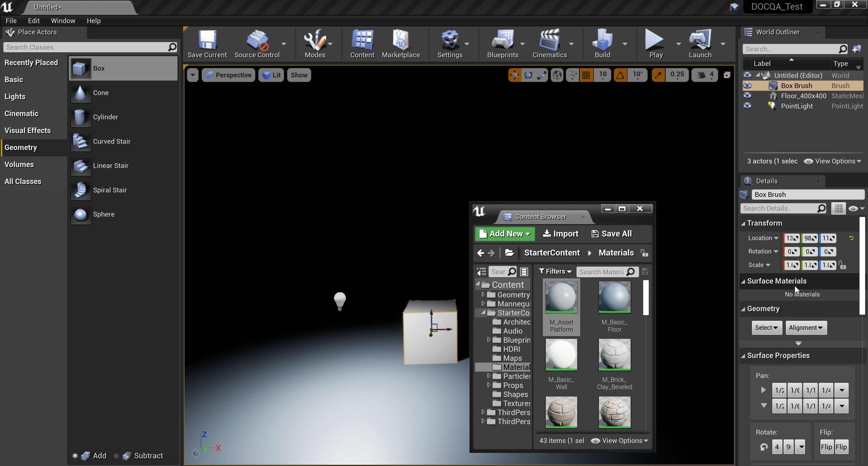Toggle grid snapping icon in viewport
Viewport: 868px width, 466px height.
[x=586, y=75]
